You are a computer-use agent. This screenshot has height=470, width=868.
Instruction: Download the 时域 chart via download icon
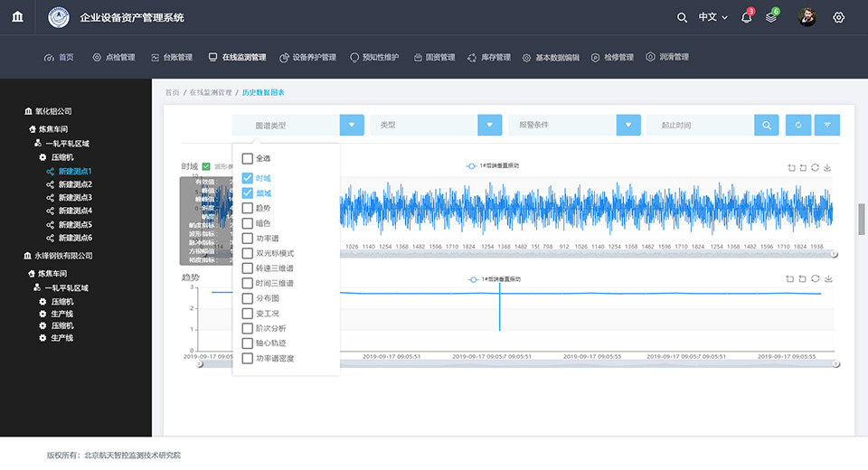point(827,167)
